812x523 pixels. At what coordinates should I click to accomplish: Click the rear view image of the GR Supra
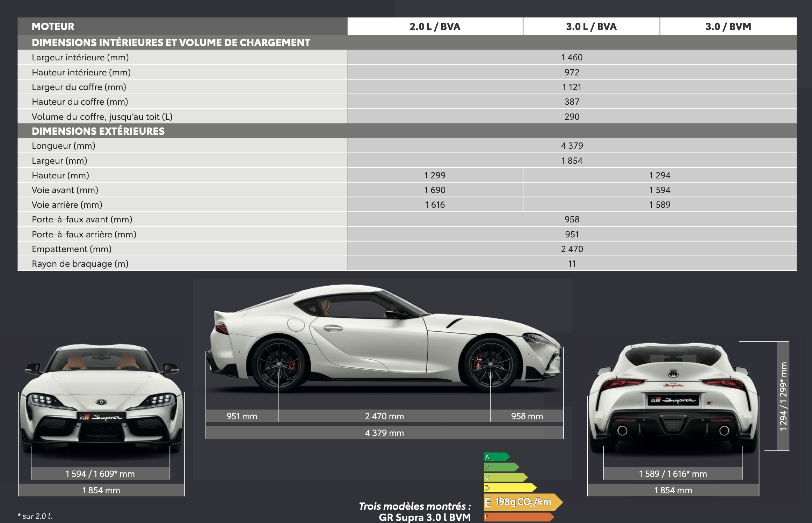[673, 398]
